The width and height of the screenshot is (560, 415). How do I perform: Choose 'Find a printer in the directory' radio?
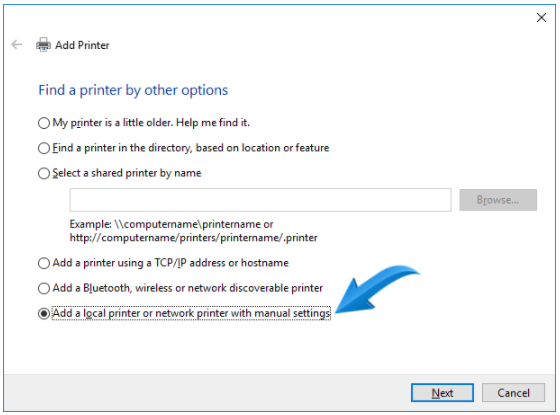tap(44, 148)
